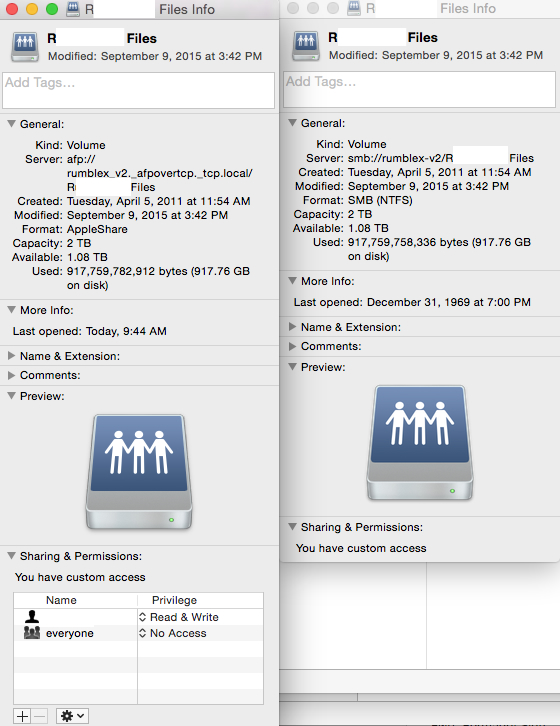This screenshot has height=726, width=560.
Task: Close the AFP info window
Action: (x=11, y=9)
